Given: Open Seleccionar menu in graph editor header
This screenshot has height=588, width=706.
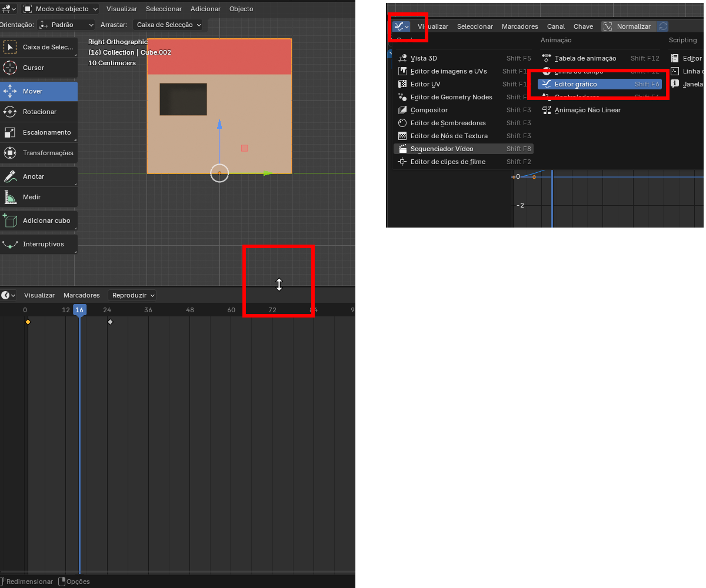Looking at the screenshot, I should [475, 26].
